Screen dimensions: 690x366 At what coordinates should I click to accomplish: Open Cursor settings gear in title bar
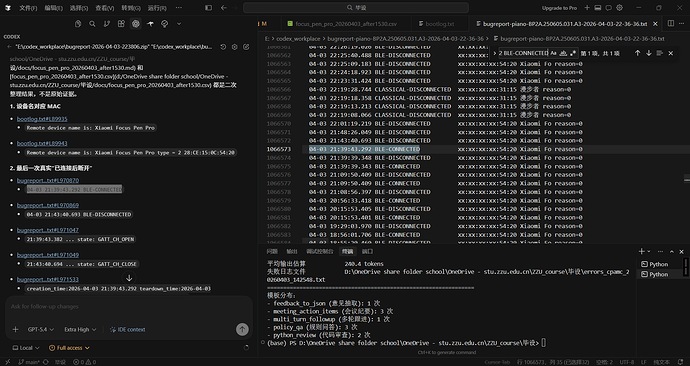[620, 7]
